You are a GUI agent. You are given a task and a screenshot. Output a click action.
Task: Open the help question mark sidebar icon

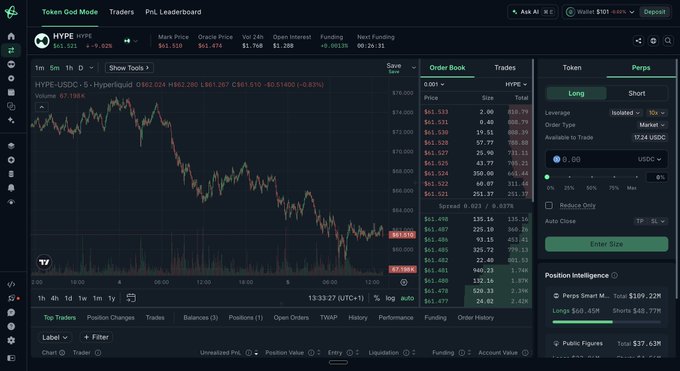pyautogui.click(x=11, y=326)
